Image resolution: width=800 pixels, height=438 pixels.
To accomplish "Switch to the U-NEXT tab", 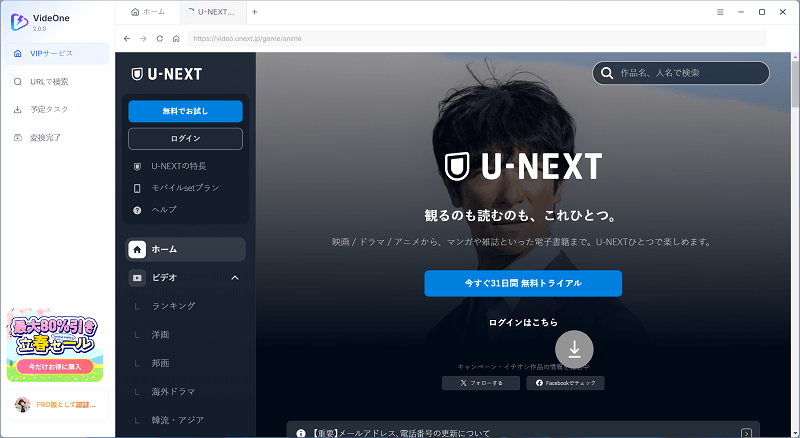I will pyautogui.click(x=211, y=12).
